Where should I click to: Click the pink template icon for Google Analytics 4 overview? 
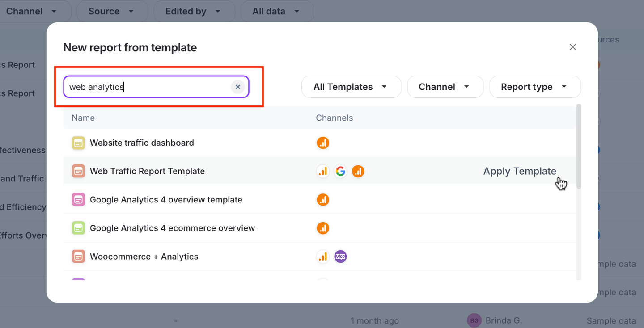coord(78,200)
